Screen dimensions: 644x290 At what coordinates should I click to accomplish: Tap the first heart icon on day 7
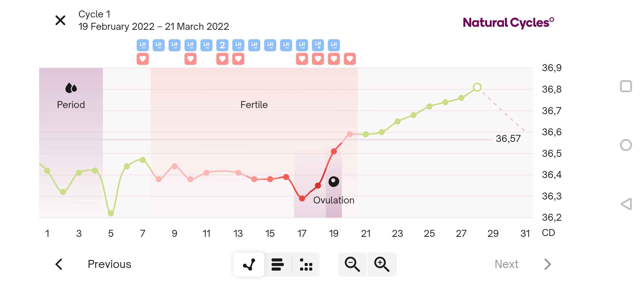tap(143, 59)
